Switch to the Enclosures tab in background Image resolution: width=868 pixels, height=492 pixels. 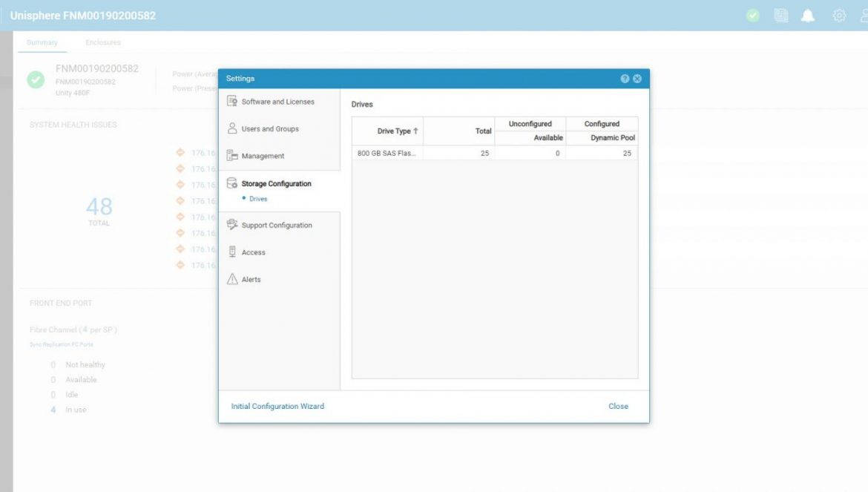[x=103, y=42]
